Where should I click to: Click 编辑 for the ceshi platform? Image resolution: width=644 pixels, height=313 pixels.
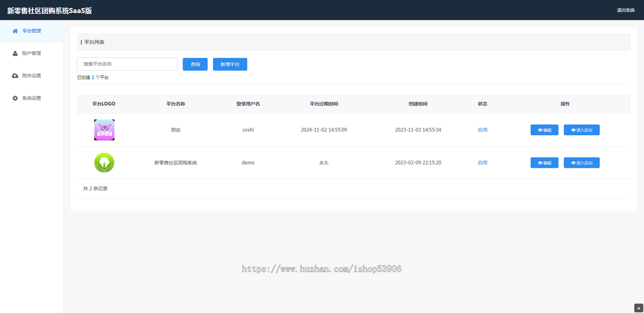point(544,130)
